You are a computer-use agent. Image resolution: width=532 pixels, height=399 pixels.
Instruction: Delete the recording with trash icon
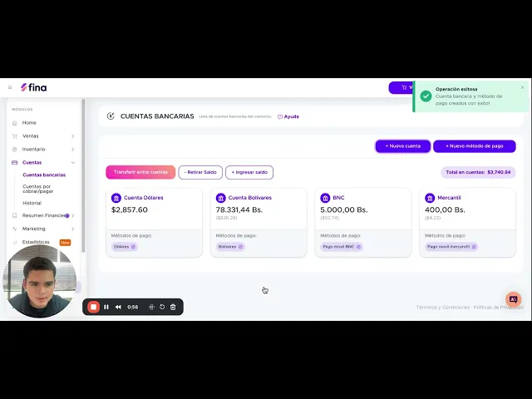coord(173,307)
